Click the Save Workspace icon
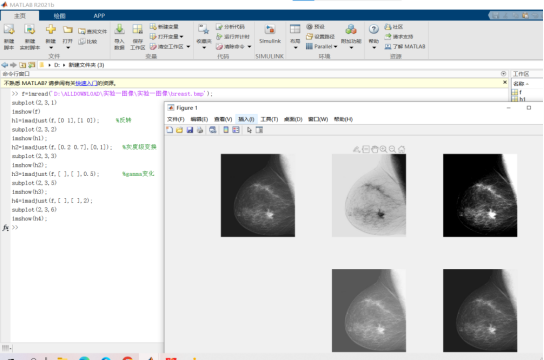This screenshot has width=544, height=360. (137, 29)
